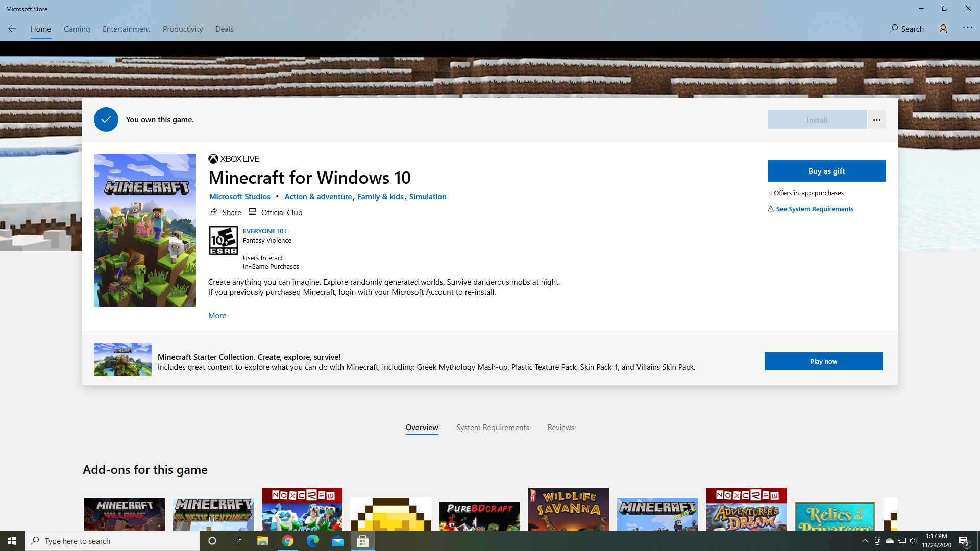Open the NoxCrew snowy characters add-on
Image resolution: width=980 pixels, height=551 pixels.
[302, 509]
